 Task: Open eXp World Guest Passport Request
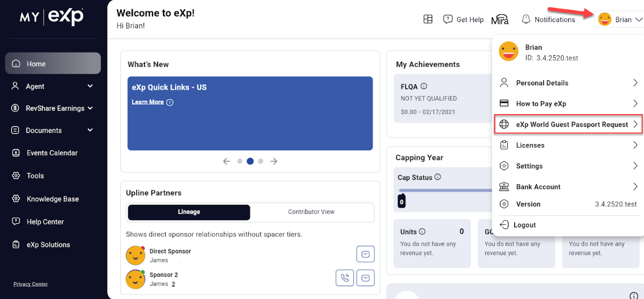click(x=568, y=125)
